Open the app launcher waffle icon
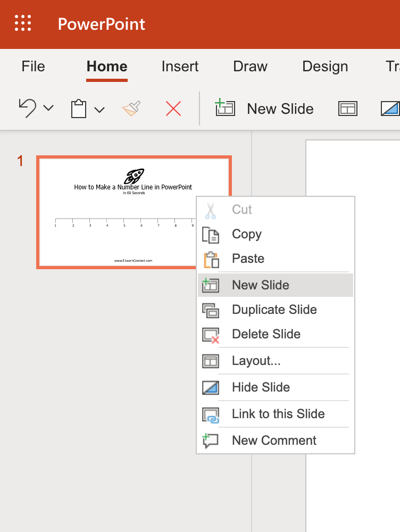The image size is (400, 532). coord(23,23)
